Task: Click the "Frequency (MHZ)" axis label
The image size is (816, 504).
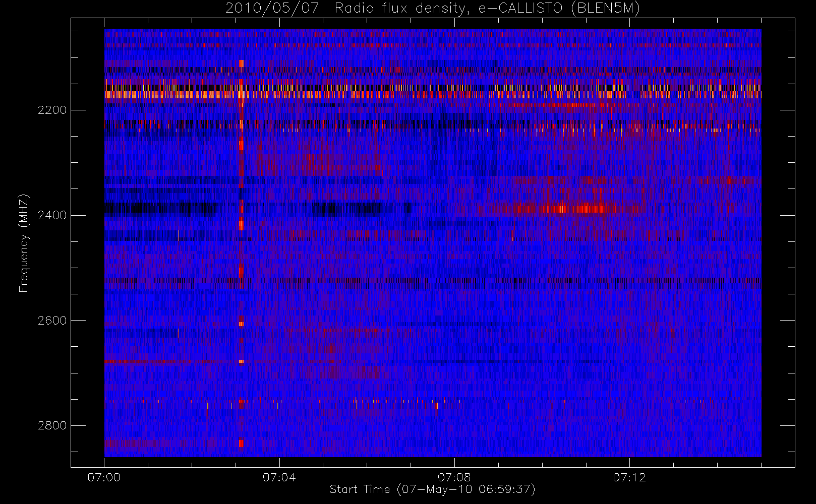Action: (24, 243)
